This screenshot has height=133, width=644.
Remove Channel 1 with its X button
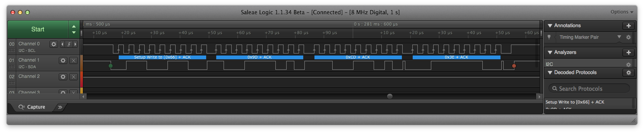(x=73, y=61)
